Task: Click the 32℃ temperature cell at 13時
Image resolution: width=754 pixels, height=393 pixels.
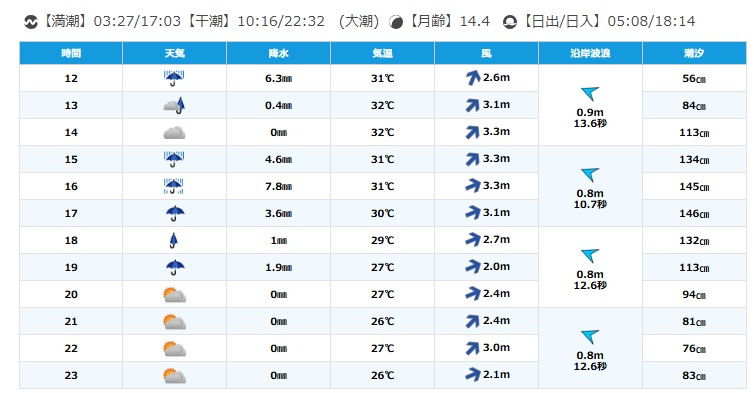Action: click(x=382, y=105)
